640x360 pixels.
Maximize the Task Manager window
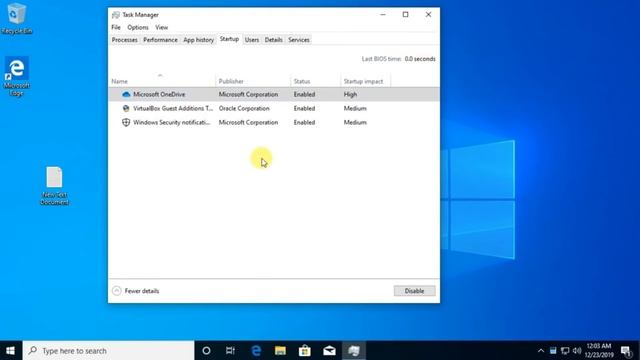click(405, 15)
